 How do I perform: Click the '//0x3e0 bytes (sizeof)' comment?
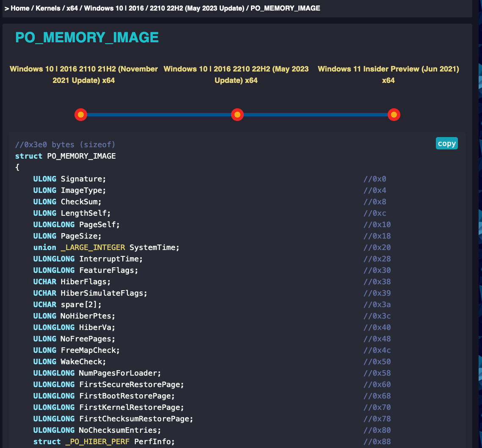pos(65,144)
